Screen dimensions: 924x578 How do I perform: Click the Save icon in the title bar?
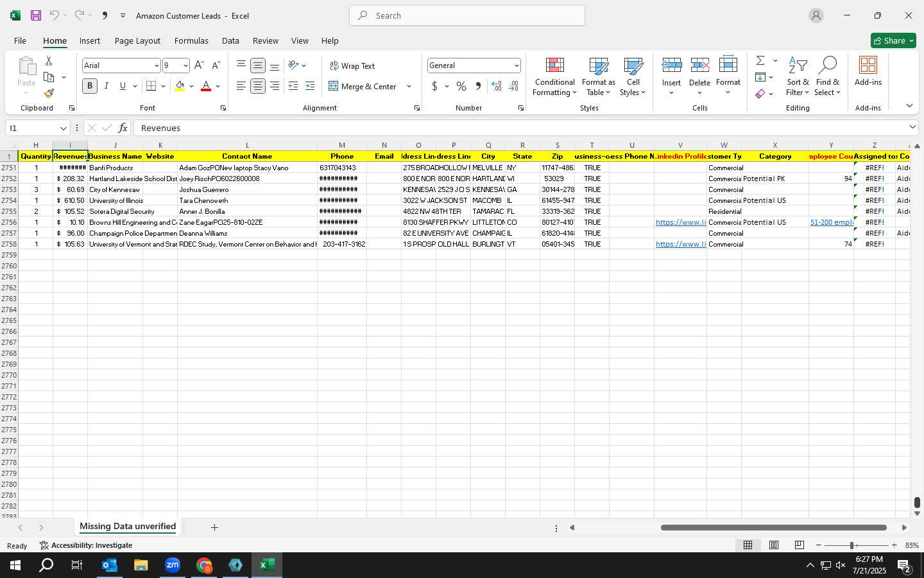[36, 15]
